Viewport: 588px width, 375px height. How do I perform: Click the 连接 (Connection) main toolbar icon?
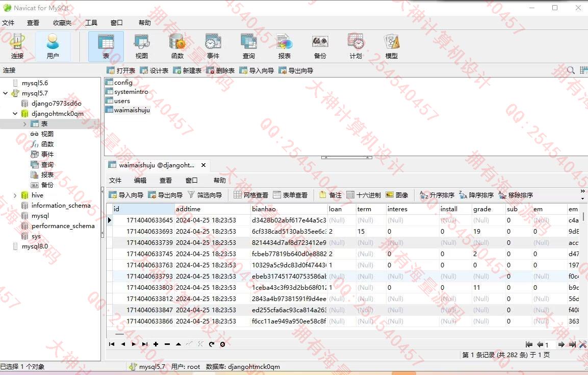[17, 46]
